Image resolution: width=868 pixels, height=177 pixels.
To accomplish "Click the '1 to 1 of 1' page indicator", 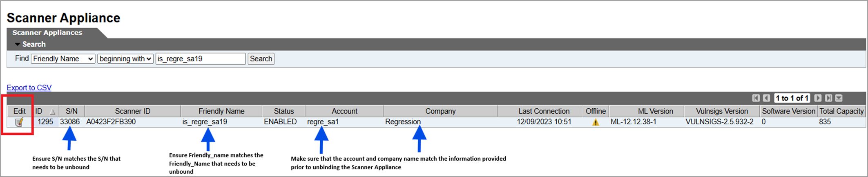I will pos(792,98).
